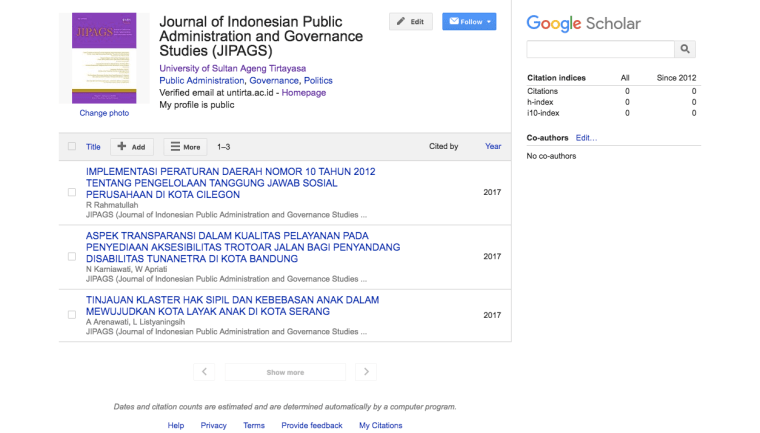This screenshot has height=433, width=760.
Task: Open University of Sultan Ageng Tirtayasa link
Action: click(233, 68)
